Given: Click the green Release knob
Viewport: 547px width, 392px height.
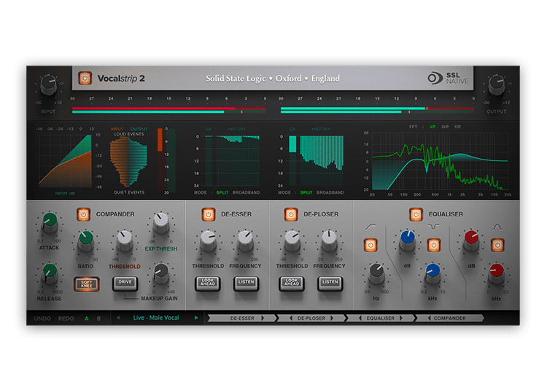Looking at the screenshot, I should tap(50, 274).
